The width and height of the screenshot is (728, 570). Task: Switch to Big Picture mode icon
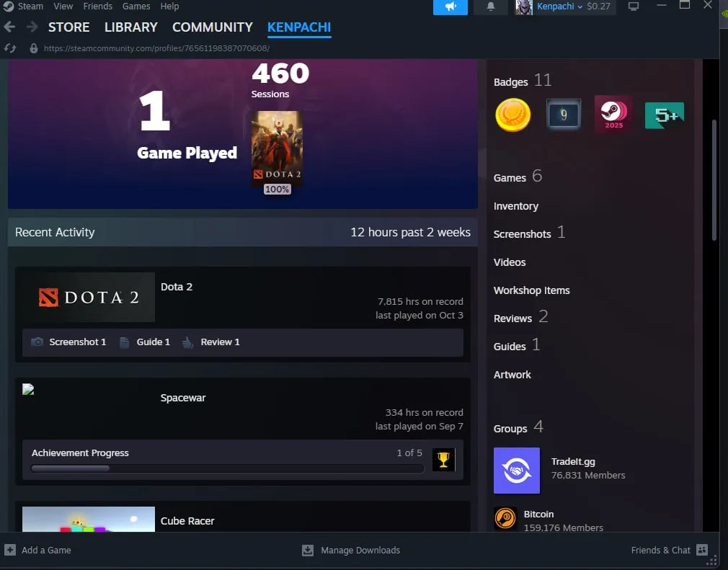point(634,6)
